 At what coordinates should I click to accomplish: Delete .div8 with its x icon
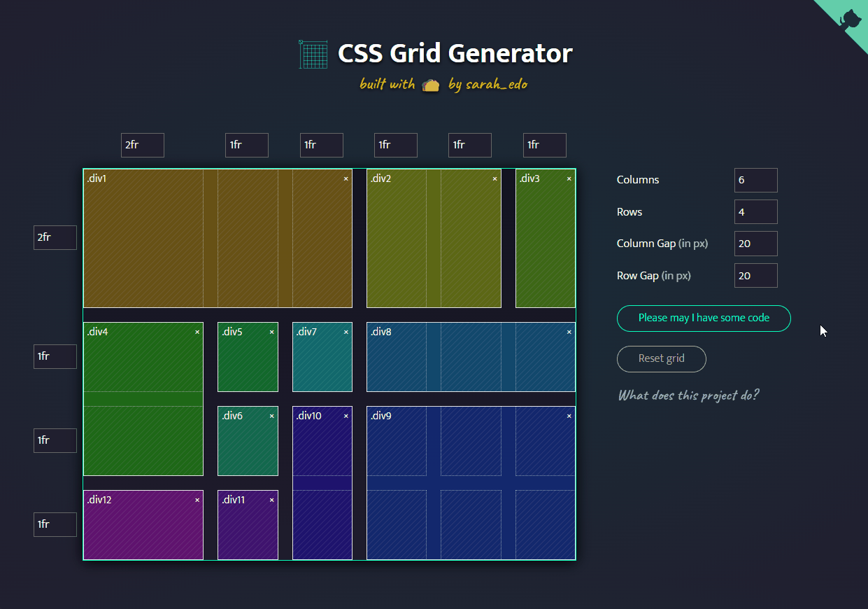[569, 332]
